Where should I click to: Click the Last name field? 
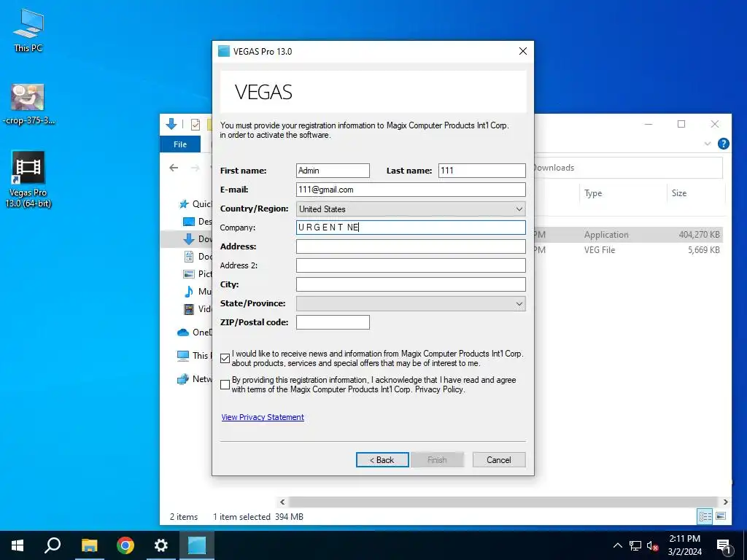pyautogui.click(x=481, y=171)
